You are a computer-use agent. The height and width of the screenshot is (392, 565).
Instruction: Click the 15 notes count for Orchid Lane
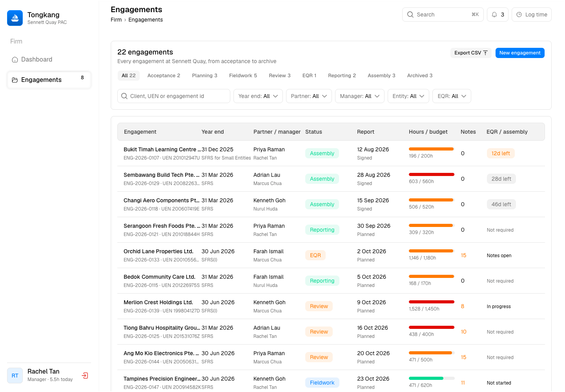[463, 255]
